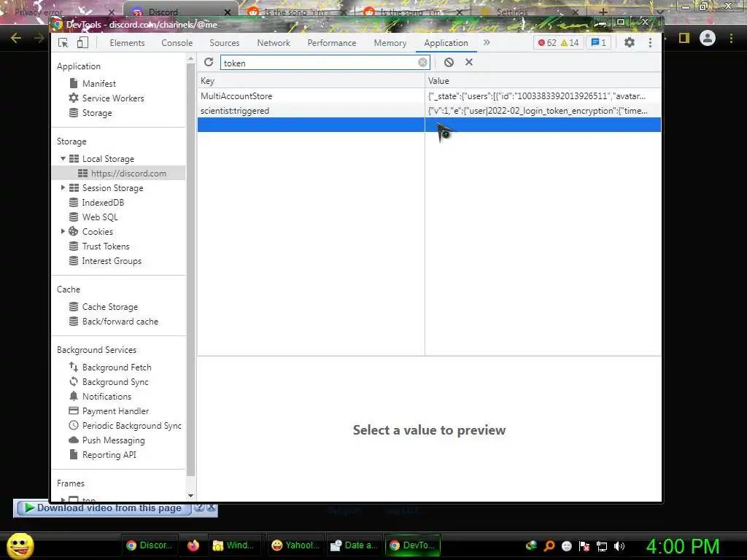Screen dimensions: 747x560
Task: Click the Key column header
Action: [311, 80]
